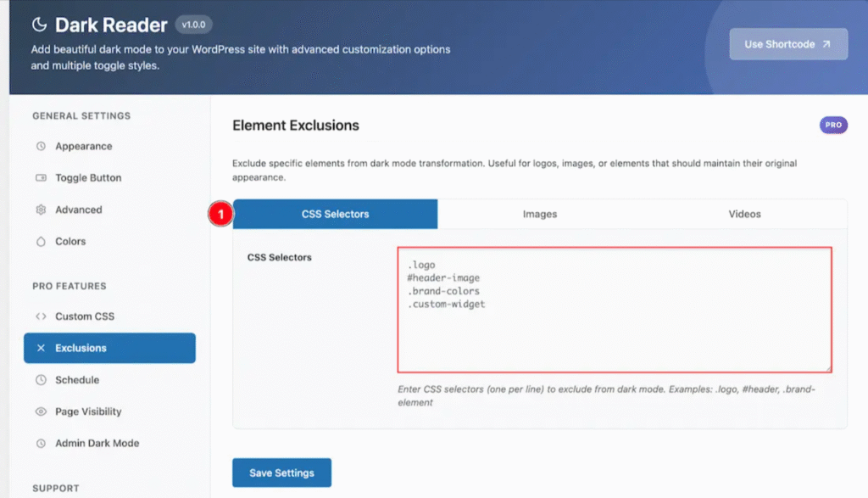Click the PRO badge
Viewport: 868px width, 498px height.
pyautogui.click(x=833, y=126)
